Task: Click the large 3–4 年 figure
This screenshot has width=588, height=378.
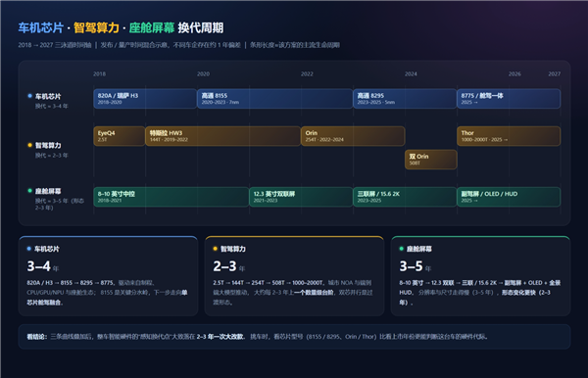Action: point(43,266)
